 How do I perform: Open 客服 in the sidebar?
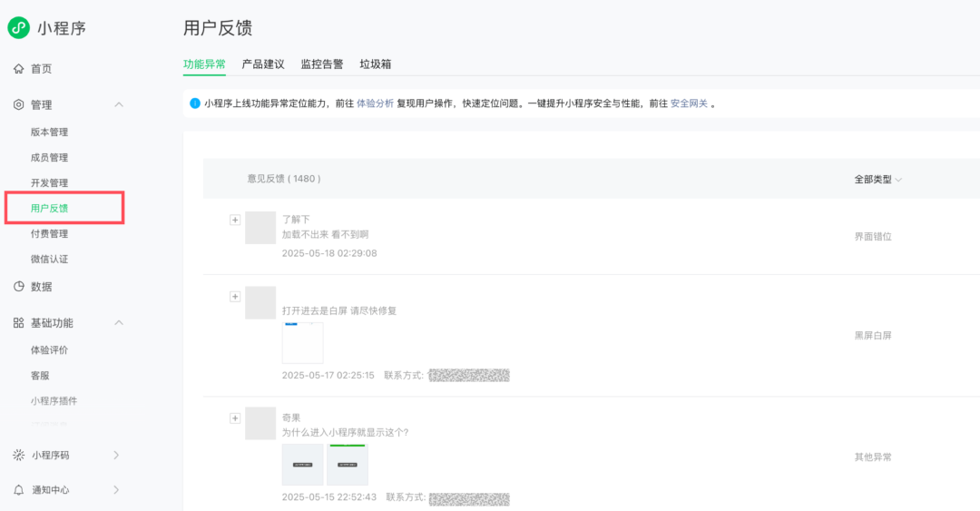click(x=40, y=375)
